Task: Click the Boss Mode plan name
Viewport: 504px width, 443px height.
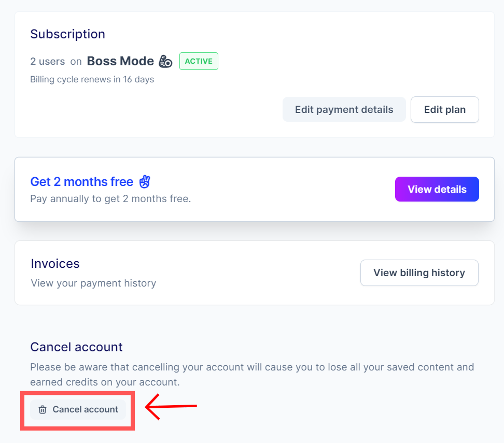Action: [x=120, y=61]
